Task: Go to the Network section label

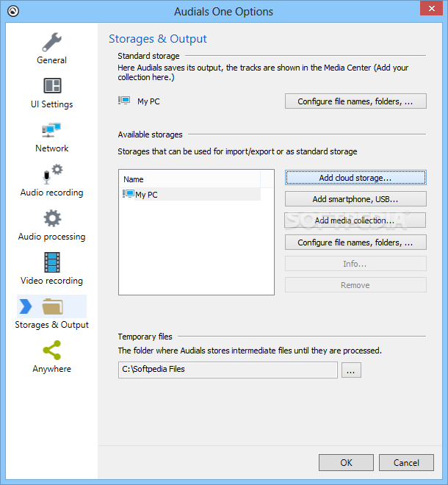Action: pyautogui.click(x=51, y=148)
